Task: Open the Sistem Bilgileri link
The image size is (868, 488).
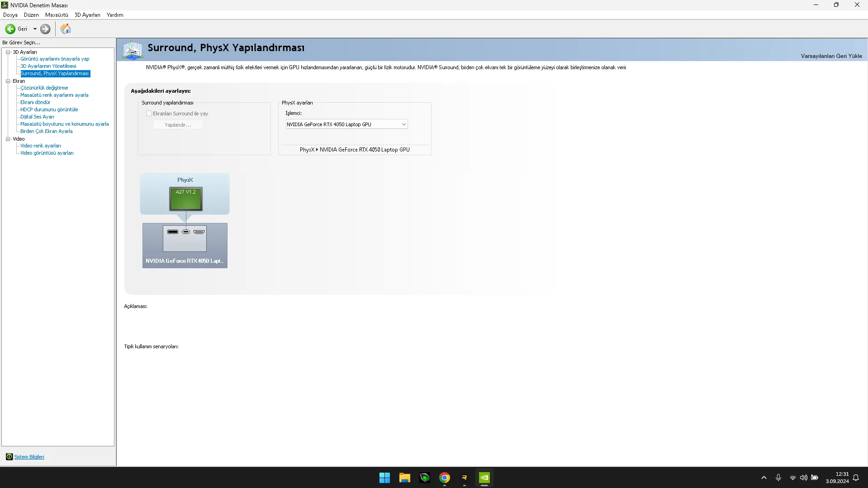Action: pos(29,457)
